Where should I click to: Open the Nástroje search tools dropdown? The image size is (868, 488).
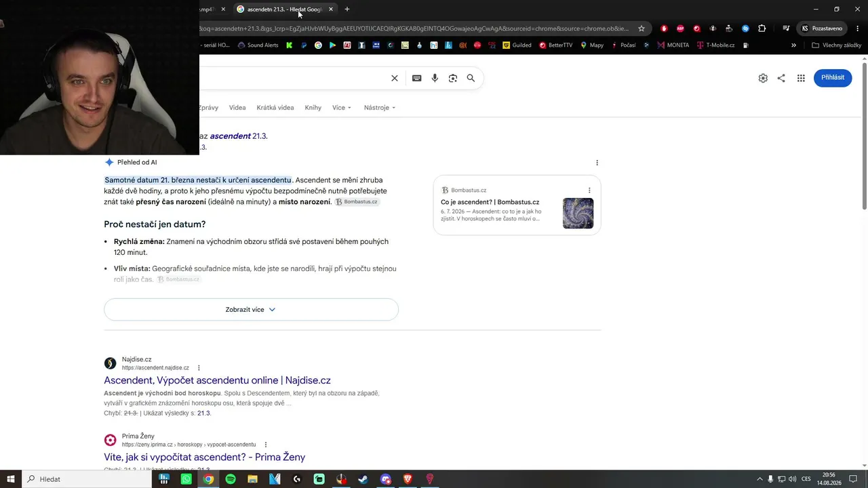380,108
